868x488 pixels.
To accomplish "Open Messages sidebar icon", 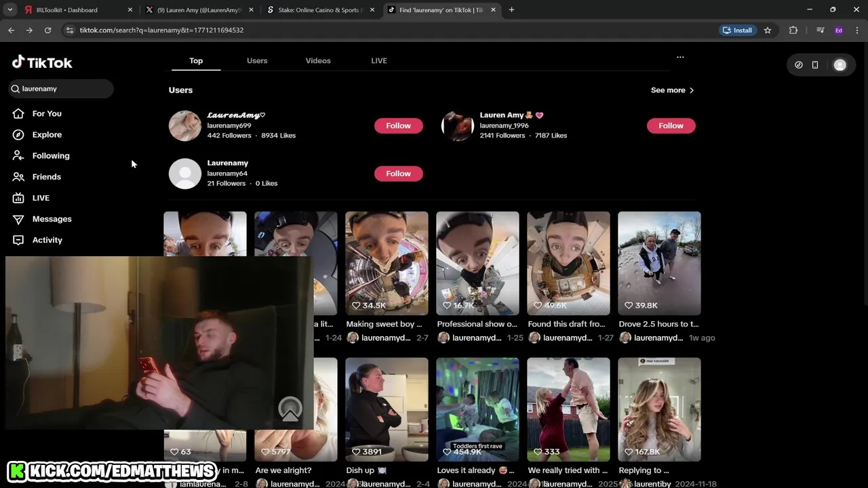I will coord(18,218).
